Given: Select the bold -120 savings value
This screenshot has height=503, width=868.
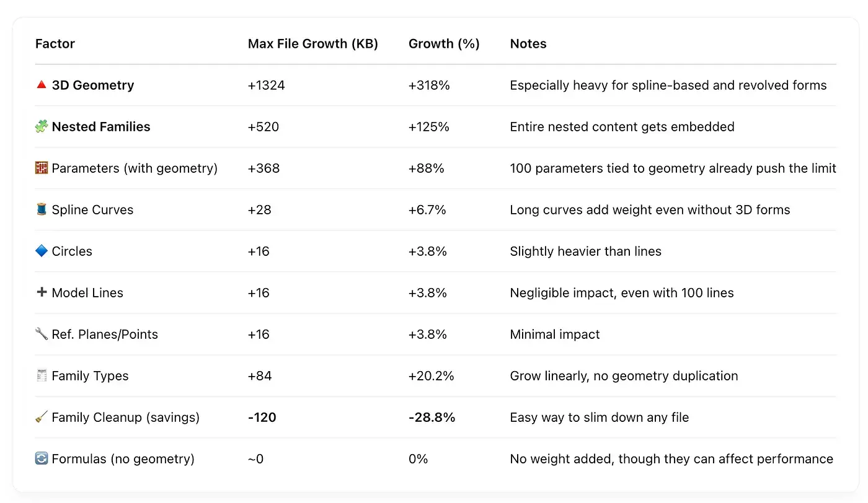Looking at the screenshot, I should [262, 418].
